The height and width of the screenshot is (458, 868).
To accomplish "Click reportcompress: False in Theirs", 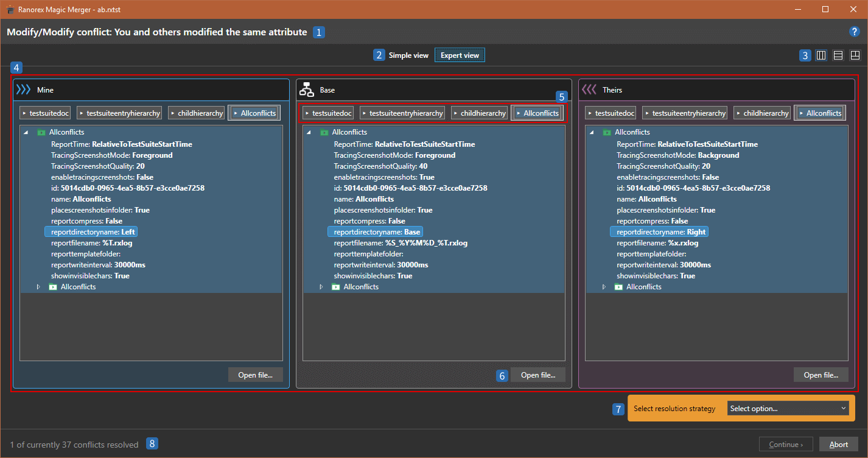I will pos(653,221).
